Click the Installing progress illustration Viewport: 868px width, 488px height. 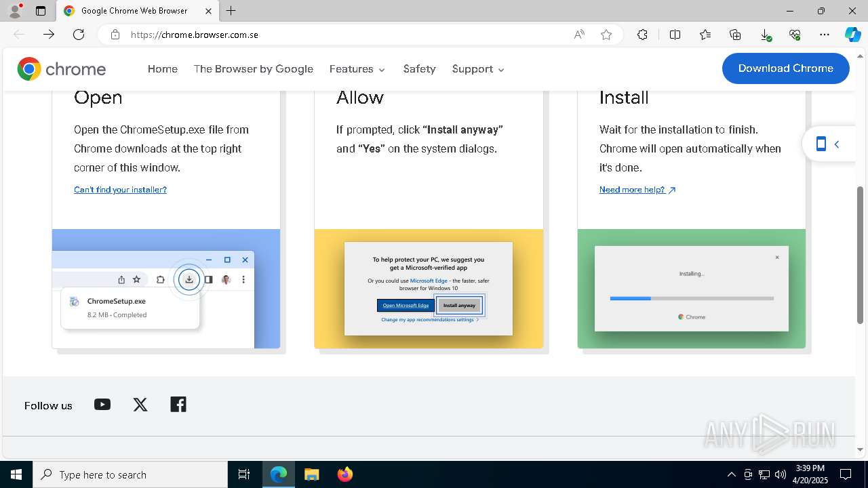pyautogui.click(x=692, y=289)
